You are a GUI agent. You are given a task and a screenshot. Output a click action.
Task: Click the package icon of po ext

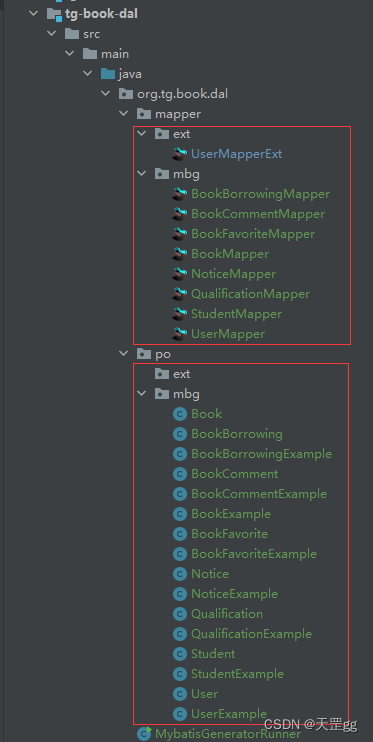[162, 374]
